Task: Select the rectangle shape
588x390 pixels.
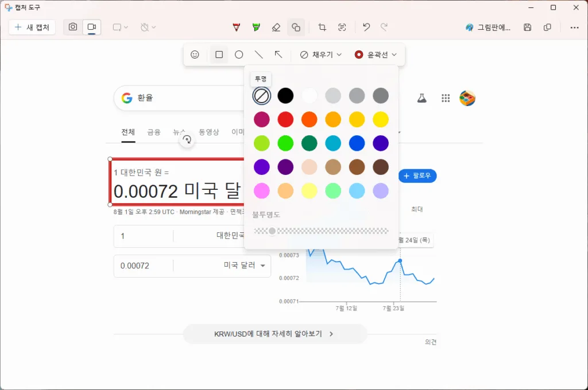Action: 219,54
